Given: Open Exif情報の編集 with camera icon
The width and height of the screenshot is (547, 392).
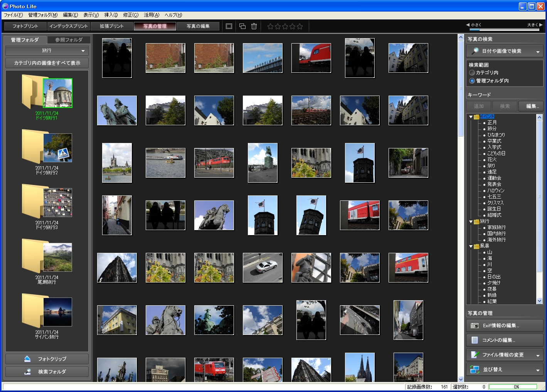Looking at the screenshot, I should pyautogui.click(x=505, y=326).
